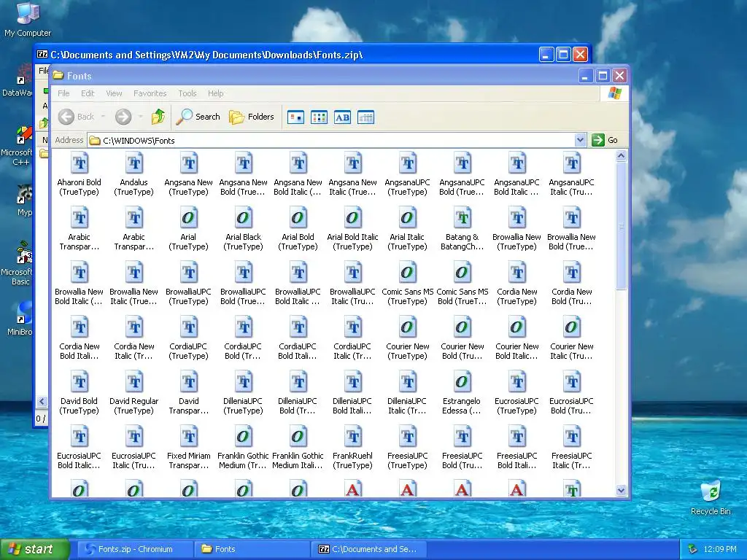Select the Arial Black font icon

244,218
